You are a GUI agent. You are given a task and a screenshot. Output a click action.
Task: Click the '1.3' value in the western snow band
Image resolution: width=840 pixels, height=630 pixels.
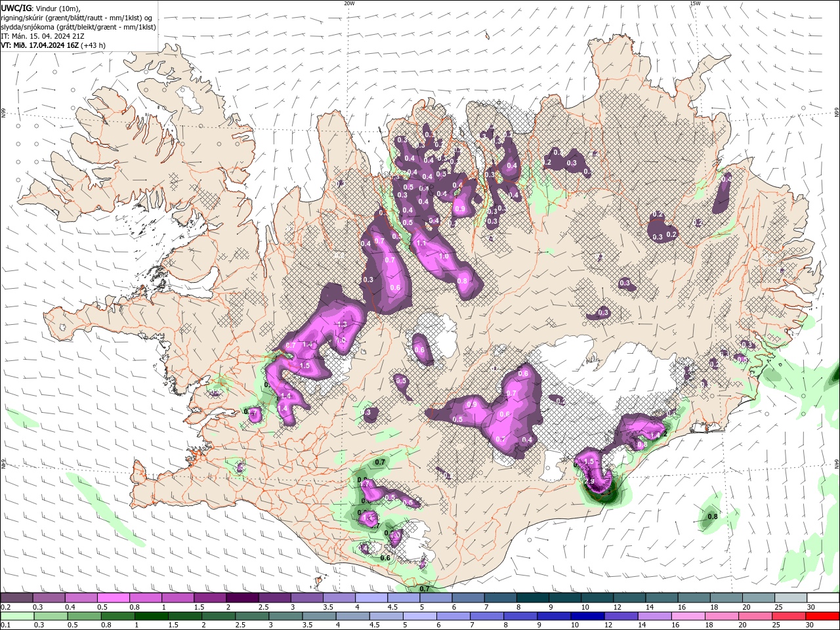(x=342, y=324)
